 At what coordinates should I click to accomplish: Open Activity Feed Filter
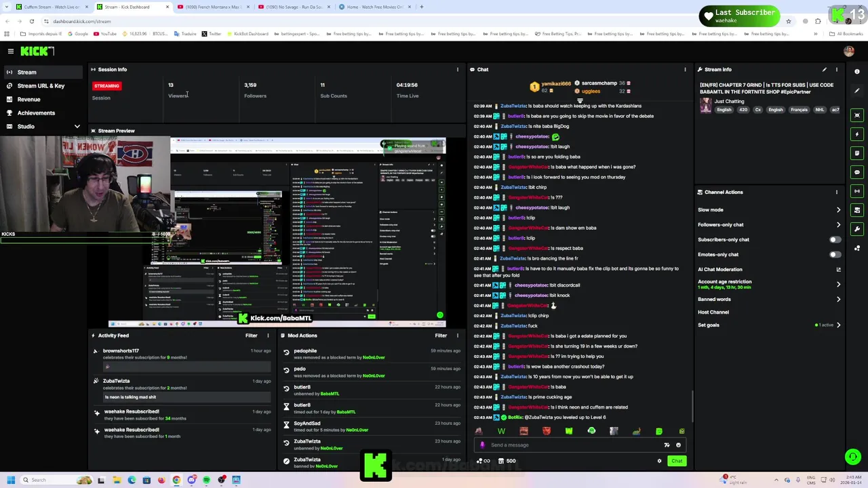pos(251,335)
